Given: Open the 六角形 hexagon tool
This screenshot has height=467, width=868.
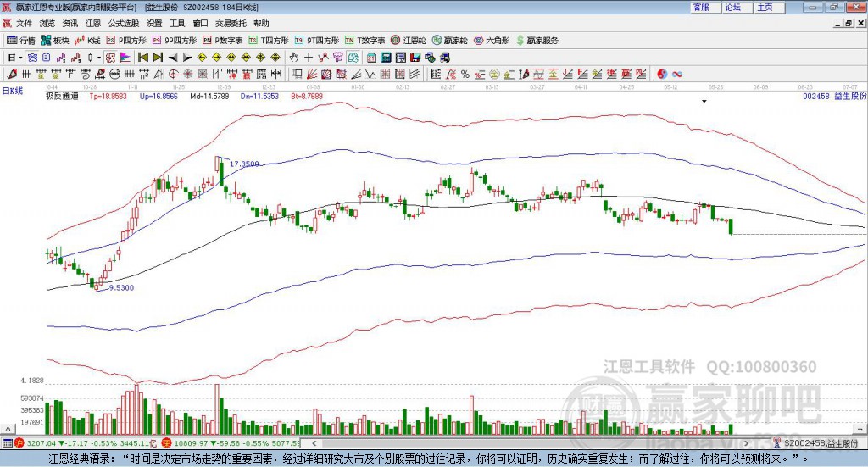Looking at the screenshot, I should 492,41.
